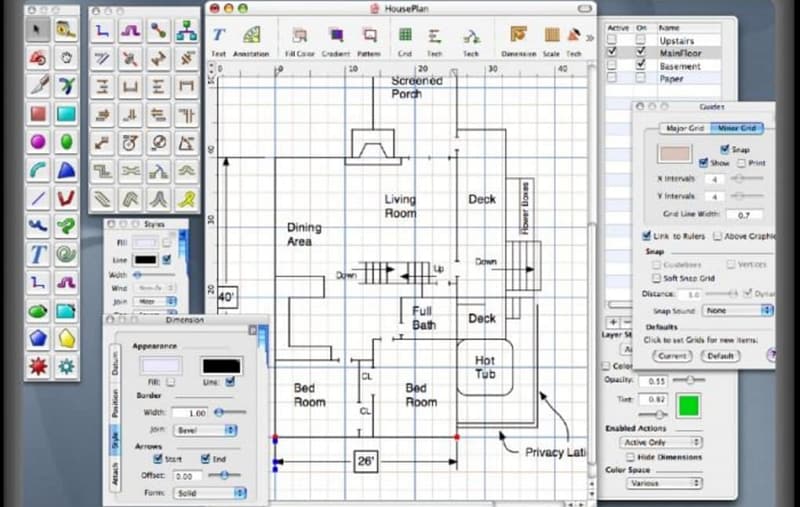Select the Minor Grid tab
Image resolution: width=800 pixels, height=507 pixels.
coord(737,128)
